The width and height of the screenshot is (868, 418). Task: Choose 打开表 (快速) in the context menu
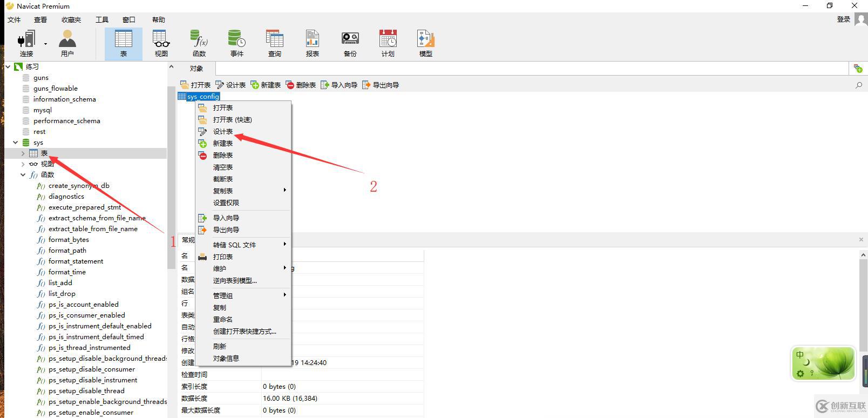tap(243, 120)
